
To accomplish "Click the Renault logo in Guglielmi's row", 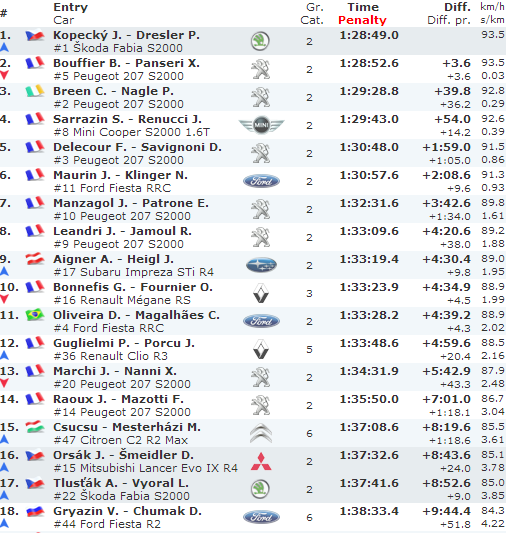I will pos(261,349).
